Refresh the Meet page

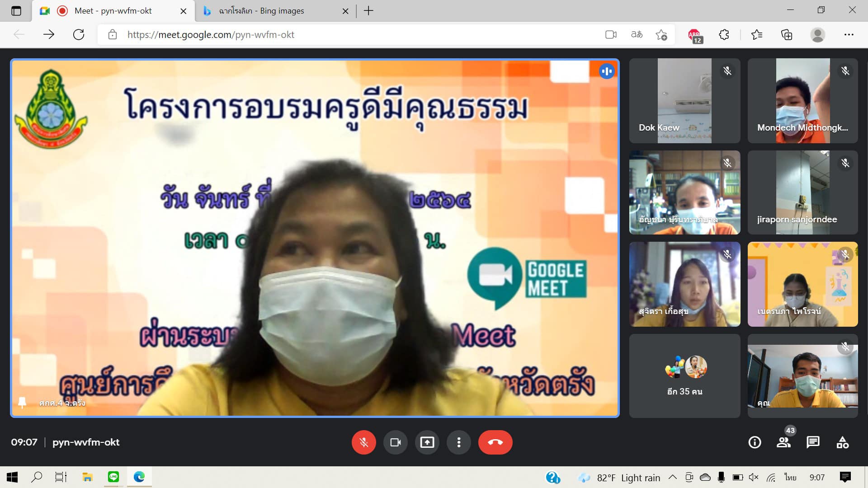79,34
